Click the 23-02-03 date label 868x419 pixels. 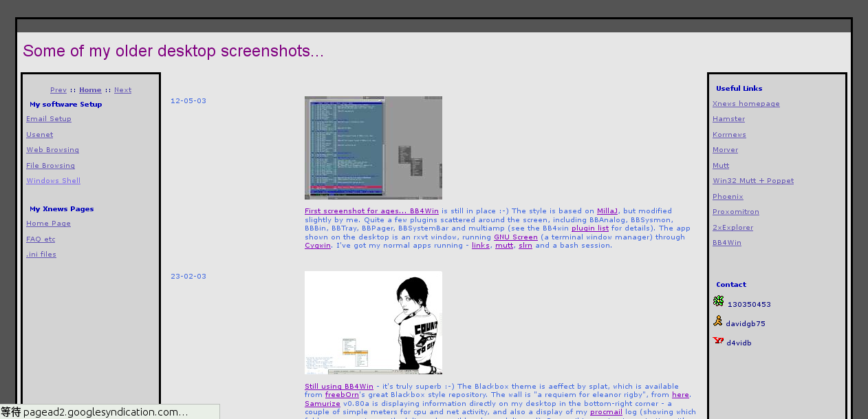pos(188,277)
